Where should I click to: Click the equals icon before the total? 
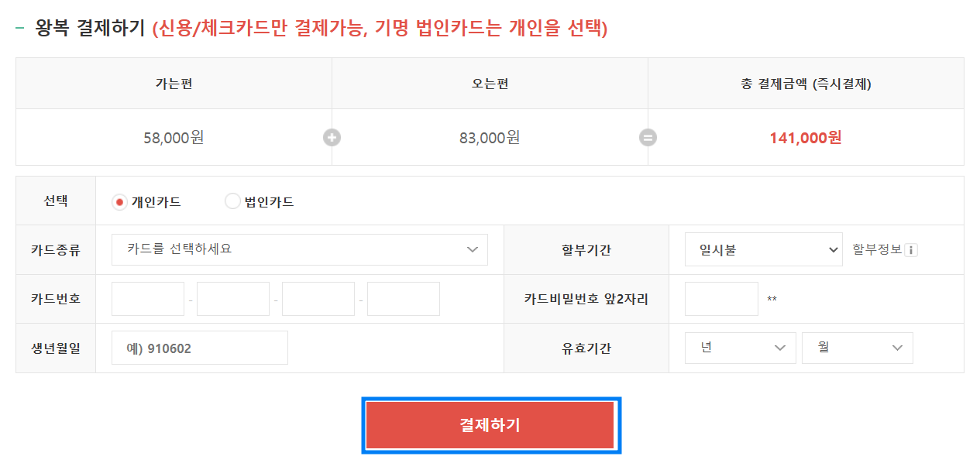tap(648, 137)
